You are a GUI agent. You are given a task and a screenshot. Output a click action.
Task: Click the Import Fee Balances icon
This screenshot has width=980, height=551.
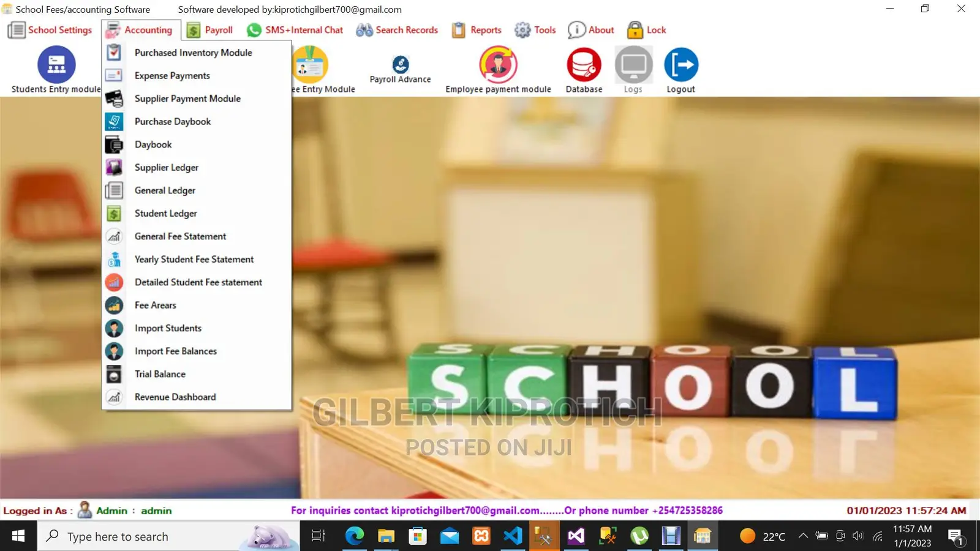coord(114,351)
